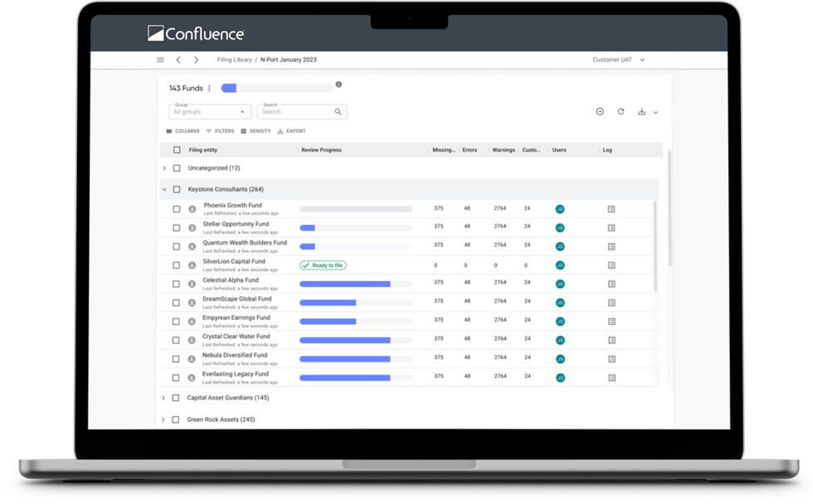
Task: Tick the Keystone Consultants group checkbox
Action: pyautogui.click(x=176, y=189)
